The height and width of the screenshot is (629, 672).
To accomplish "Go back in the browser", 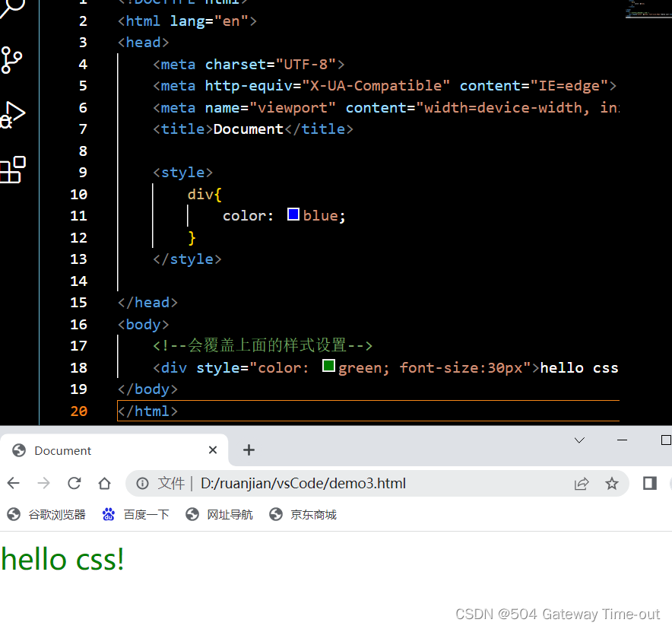I will [x=14, y=483].
